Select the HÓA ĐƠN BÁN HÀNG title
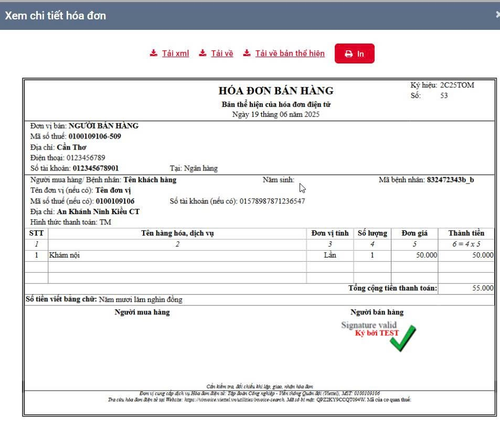The width and height of the screenshot is (500, 427). (x=276, y=91)
